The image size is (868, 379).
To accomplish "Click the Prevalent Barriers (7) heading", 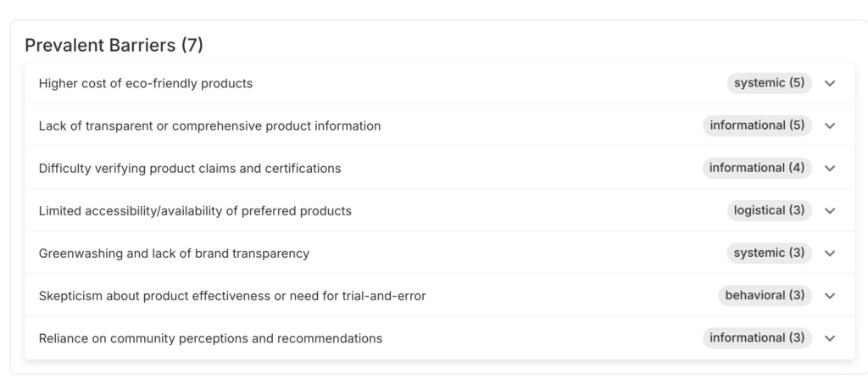I will click(x=114, y=45).
